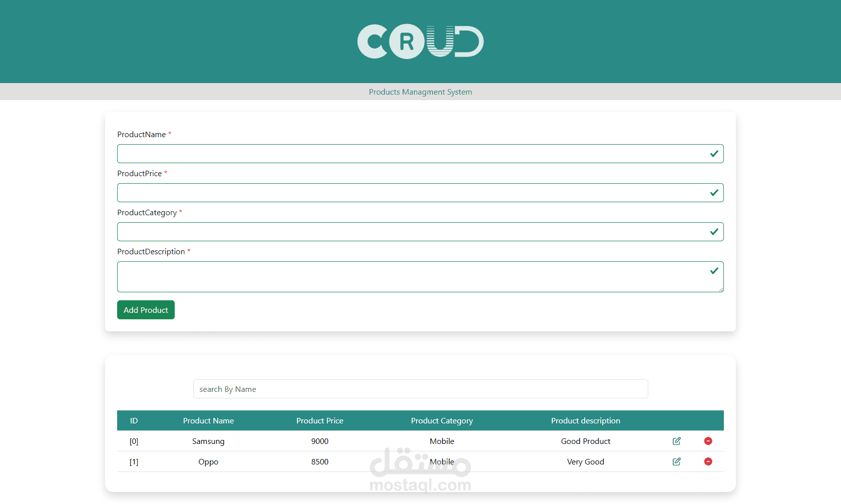Focus the ProductPrice input field
The width and height of the screenshot is (841, 504).
[420, 193]
